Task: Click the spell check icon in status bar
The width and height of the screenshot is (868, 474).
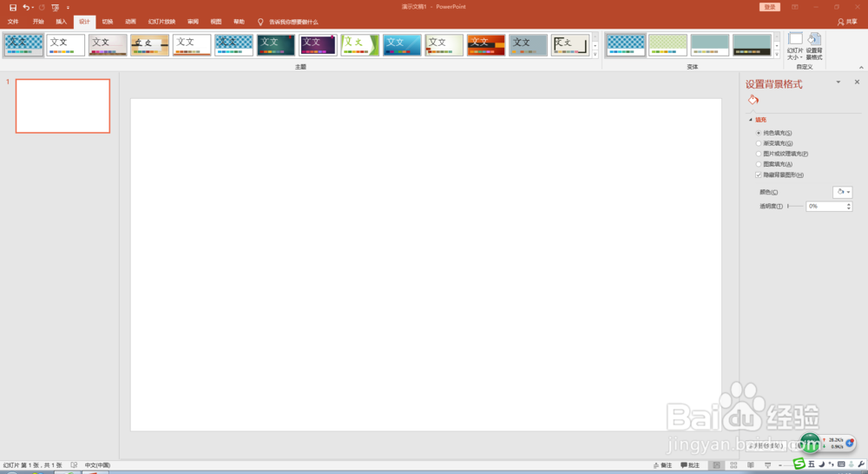Action: point(74,465)
